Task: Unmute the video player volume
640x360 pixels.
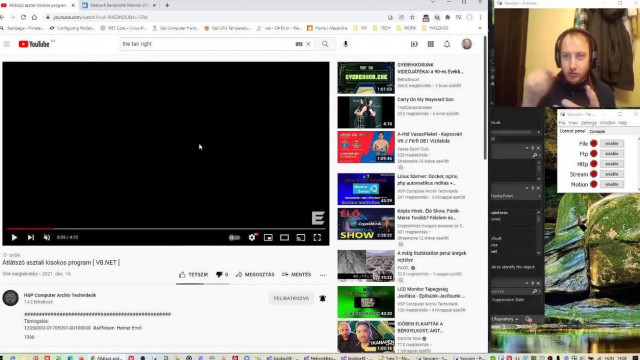Action: pos(47,237)
